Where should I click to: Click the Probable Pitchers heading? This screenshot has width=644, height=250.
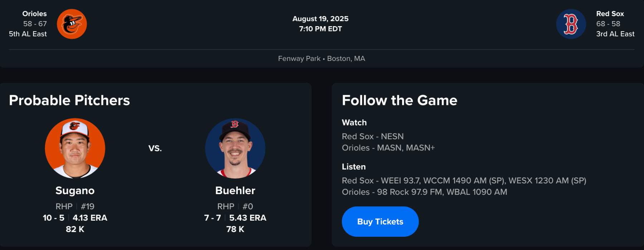[69, 100]
